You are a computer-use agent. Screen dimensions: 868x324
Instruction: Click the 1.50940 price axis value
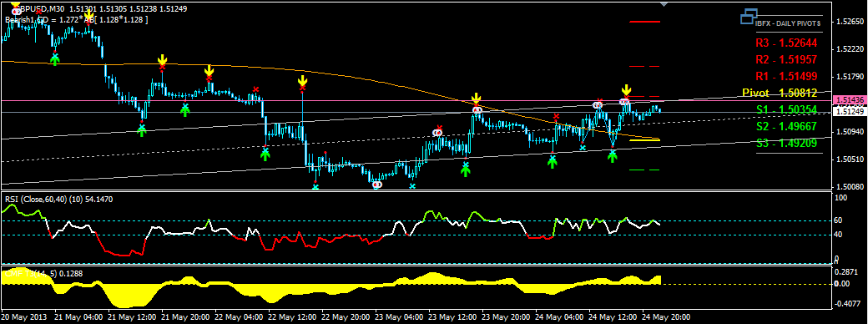[850, 133]
